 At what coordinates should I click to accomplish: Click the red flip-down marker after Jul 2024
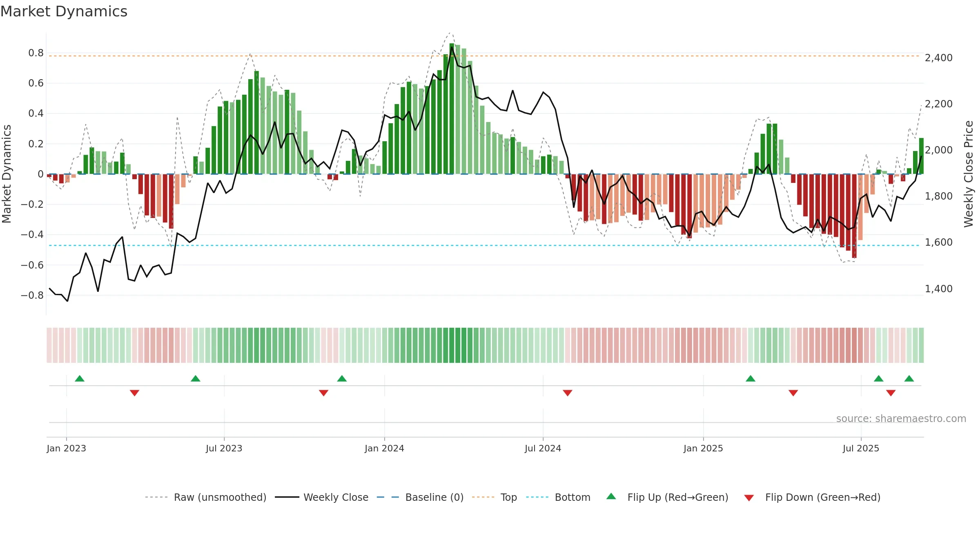click(x=568, y=393)
